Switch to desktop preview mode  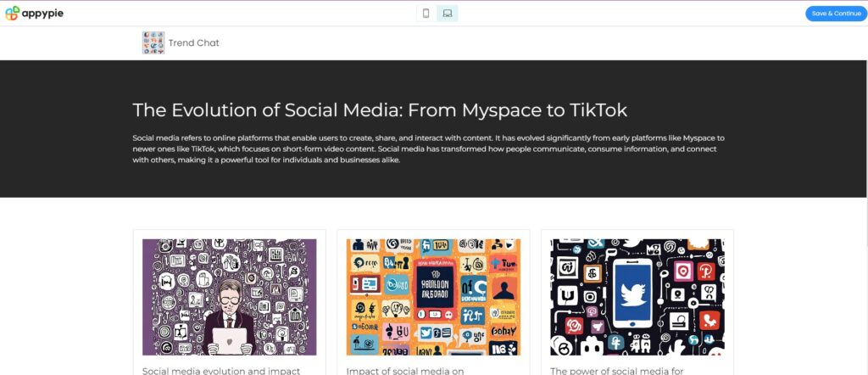click(448, 14)
